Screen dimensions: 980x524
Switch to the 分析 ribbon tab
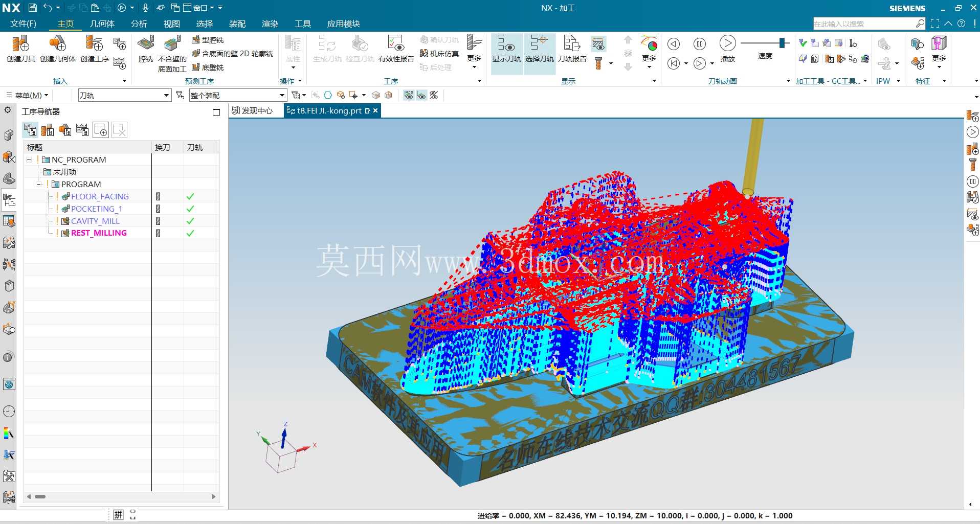click(139, 24)
